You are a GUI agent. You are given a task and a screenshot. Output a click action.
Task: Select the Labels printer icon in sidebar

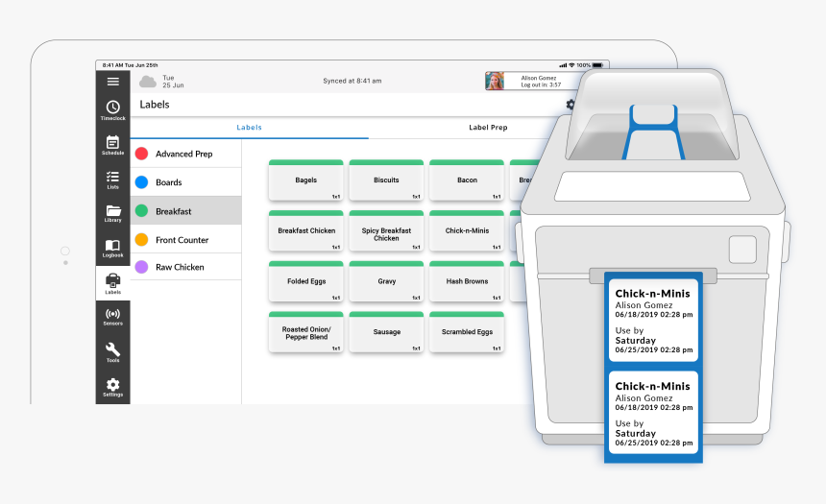[x=112, y=283]
